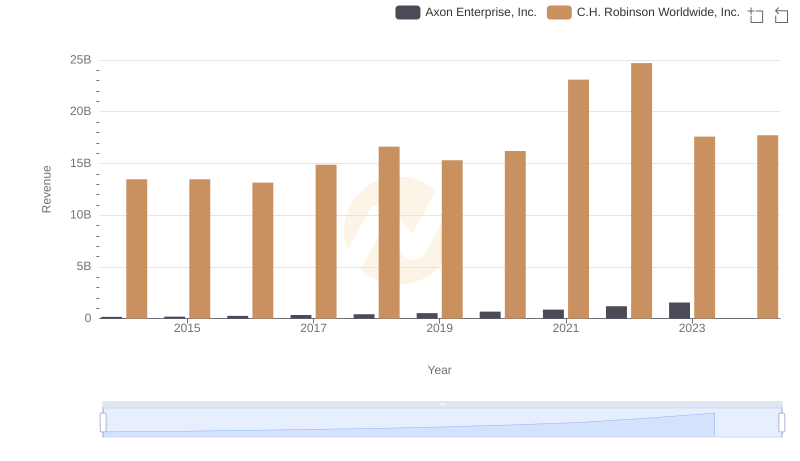
Task: Click the Revenue axis title
Action: click(x=46, y=189)
